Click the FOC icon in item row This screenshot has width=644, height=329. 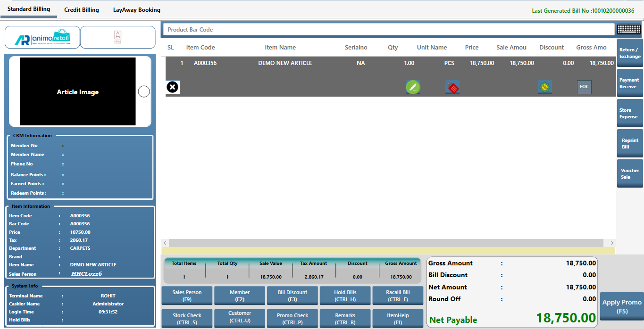coord(584,87)
